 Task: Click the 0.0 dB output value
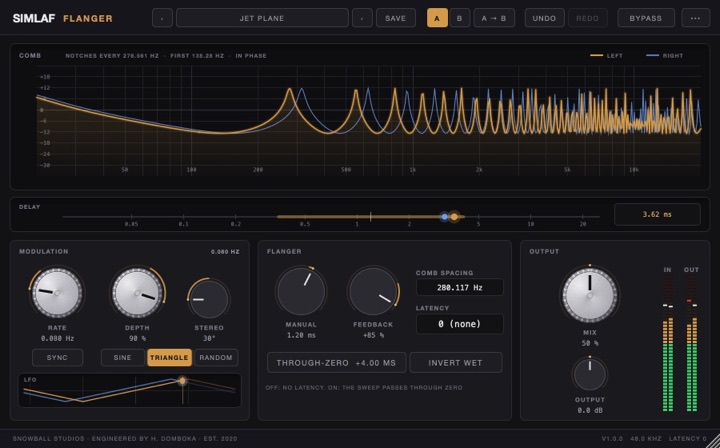click(590, 410)
